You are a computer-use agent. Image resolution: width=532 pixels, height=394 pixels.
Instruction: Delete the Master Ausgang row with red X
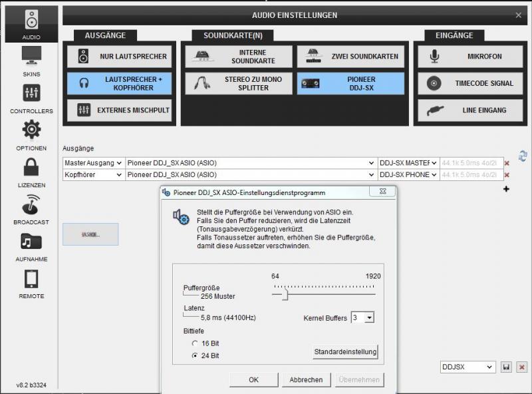tap(507, 163)
